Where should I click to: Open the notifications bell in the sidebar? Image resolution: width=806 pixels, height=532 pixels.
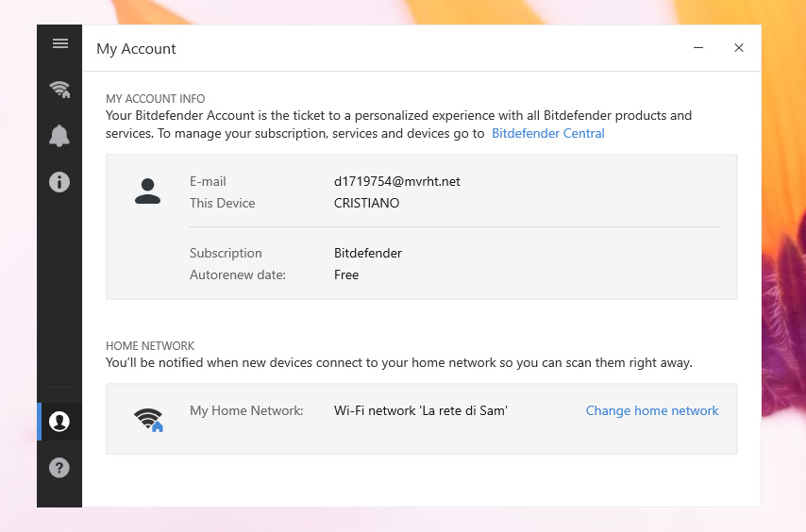point(59,136)
